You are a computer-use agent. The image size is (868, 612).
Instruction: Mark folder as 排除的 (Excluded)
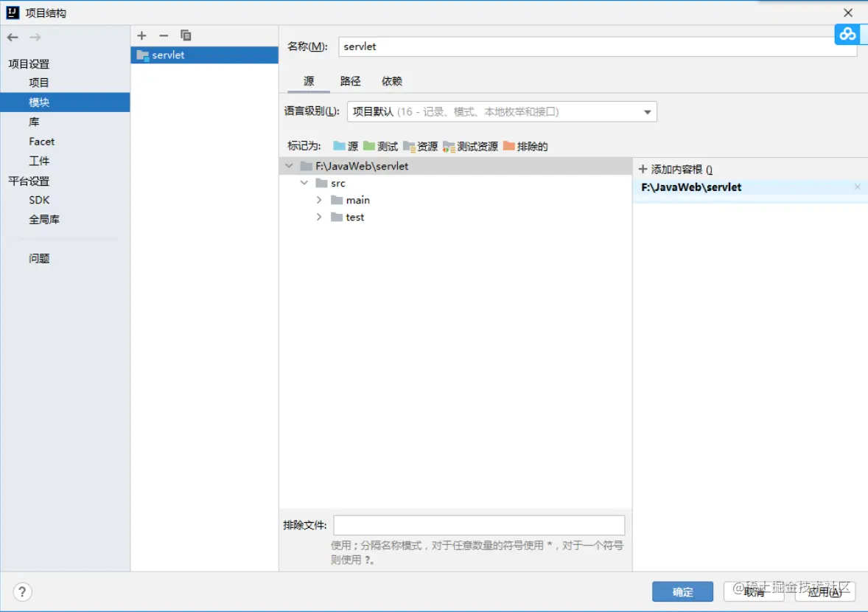click(x=525, y=146)
